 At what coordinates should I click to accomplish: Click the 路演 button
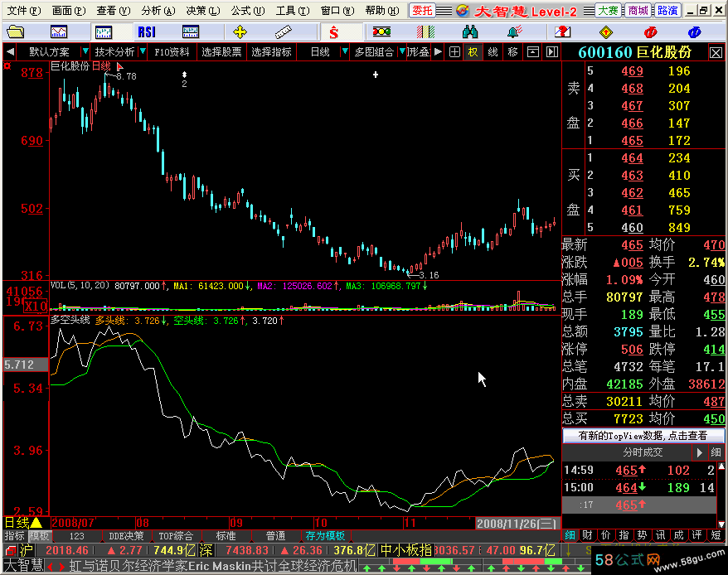tap(667, 10)
